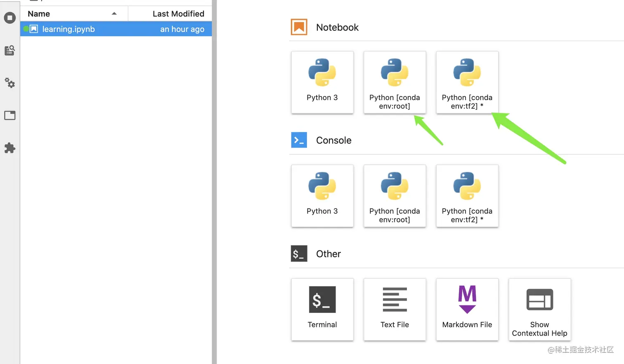This screenshot has height=364, width=624.
Task: Launch Python [conda env:tf2] notebook
Action: (467, 82)
